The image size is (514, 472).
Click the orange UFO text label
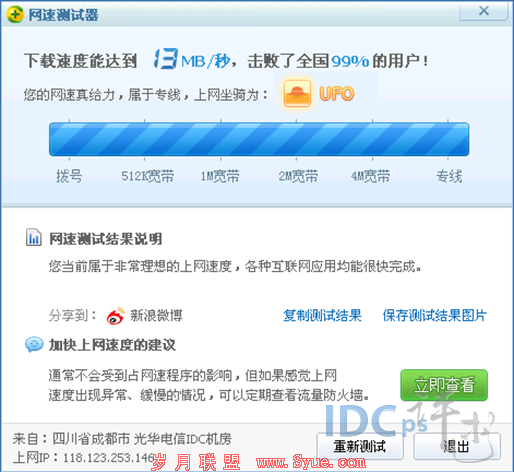point(336,94)
